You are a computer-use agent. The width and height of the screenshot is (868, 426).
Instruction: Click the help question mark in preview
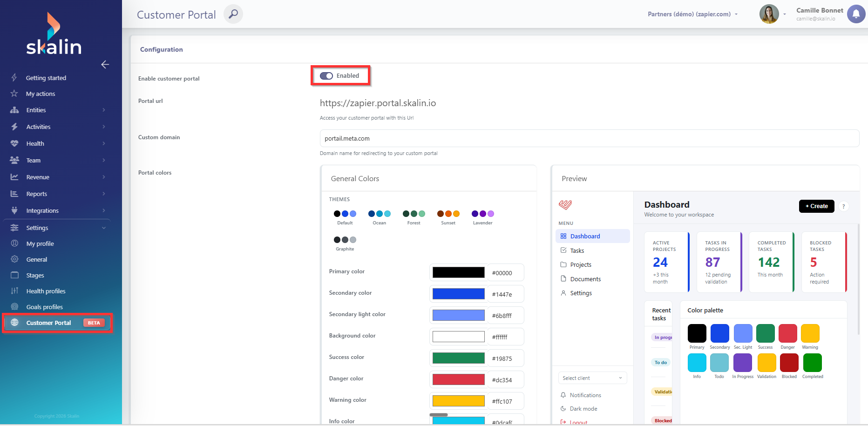pos(843,206)
